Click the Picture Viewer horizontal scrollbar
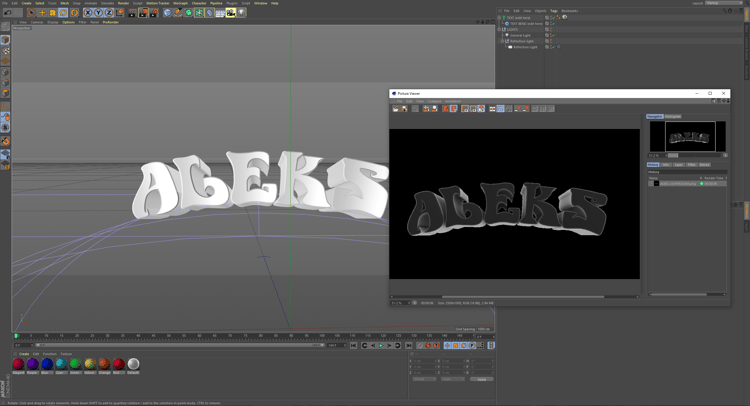The height and width of the screenshot is (406, 750). pos(523,296)
